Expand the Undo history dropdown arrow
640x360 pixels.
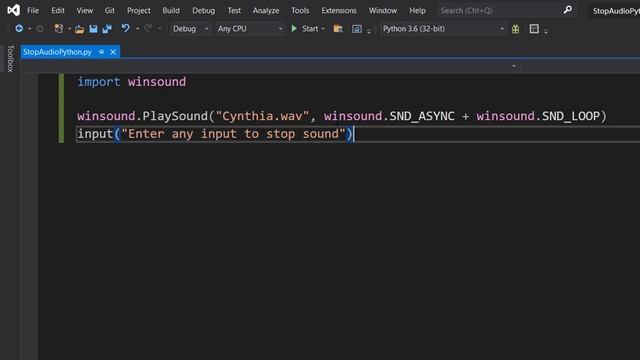click(137, 29)
